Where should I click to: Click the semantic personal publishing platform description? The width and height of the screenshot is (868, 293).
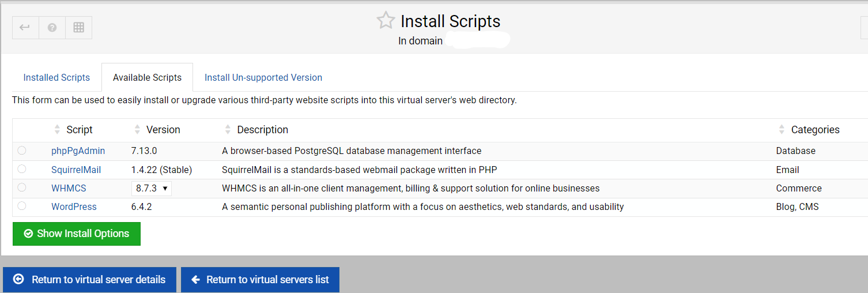[x=423, y=206]
